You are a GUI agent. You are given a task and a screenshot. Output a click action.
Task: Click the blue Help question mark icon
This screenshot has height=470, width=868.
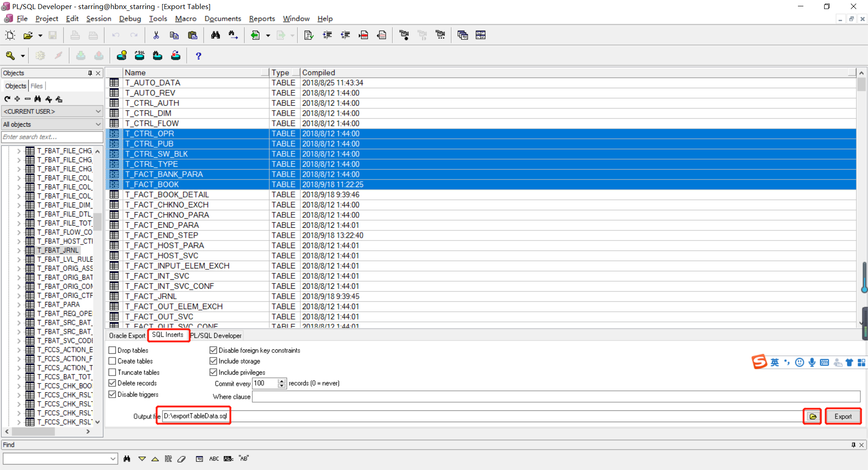tap(198, 56)
